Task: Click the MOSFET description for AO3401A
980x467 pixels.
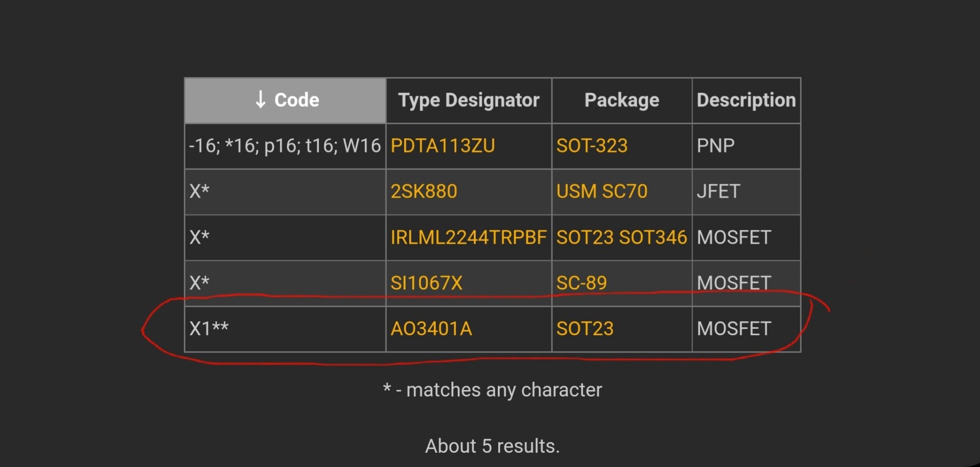Action: (746, 329)
